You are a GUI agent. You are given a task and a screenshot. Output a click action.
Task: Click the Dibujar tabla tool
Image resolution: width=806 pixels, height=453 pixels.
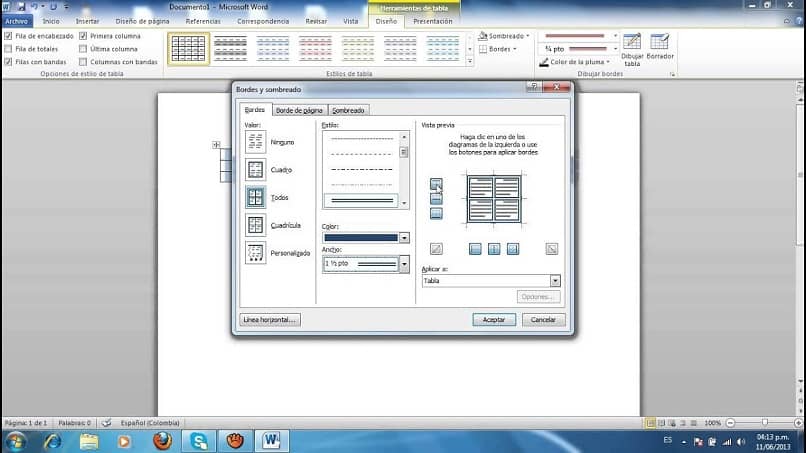tap(632, 50)
